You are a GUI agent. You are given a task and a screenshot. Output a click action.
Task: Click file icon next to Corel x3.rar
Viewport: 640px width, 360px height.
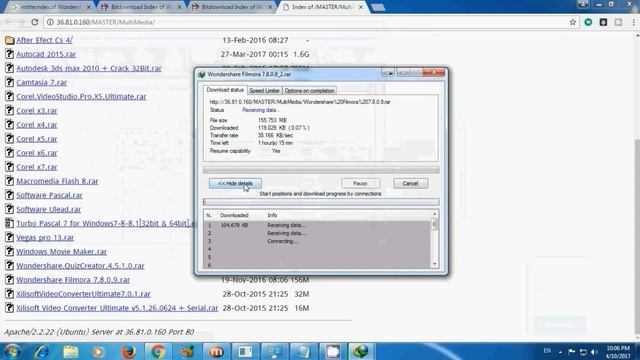pos(9,111)
